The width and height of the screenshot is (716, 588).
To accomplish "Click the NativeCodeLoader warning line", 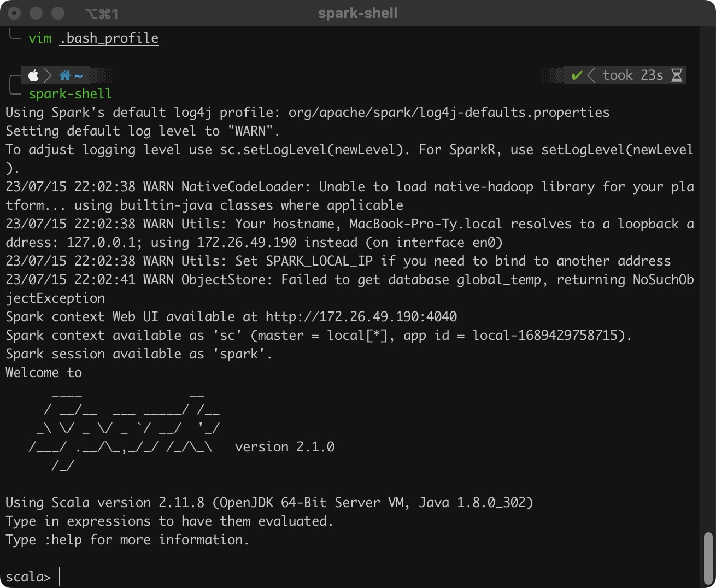I will (350, 196).
